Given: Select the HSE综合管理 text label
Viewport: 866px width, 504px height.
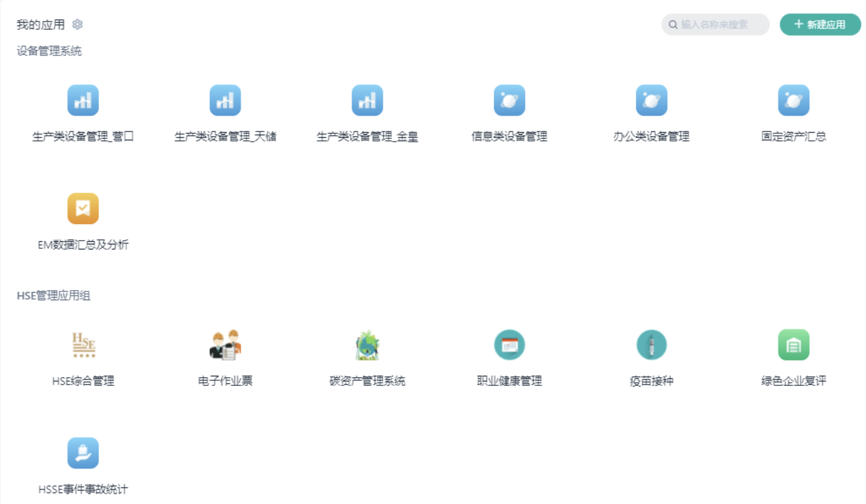Looking at the screenshot, I should pos(83,381).
